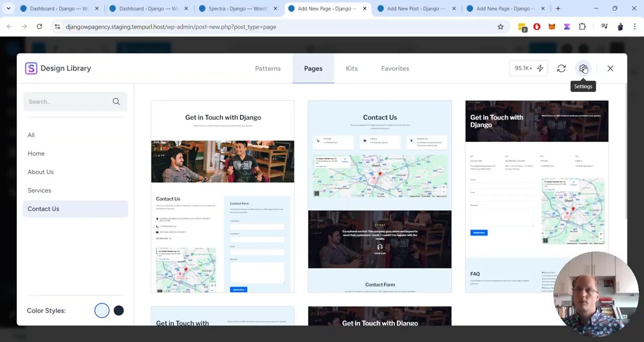Switch to the Spectra ‹ Django browser tab
This screenshot has width=644, height=342.
[238, 9]
